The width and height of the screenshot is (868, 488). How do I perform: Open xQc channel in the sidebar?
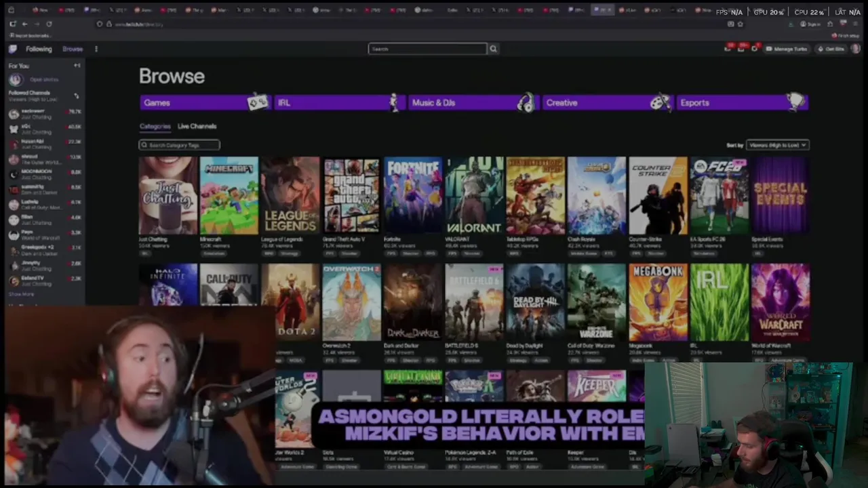[x=44, y=129]
